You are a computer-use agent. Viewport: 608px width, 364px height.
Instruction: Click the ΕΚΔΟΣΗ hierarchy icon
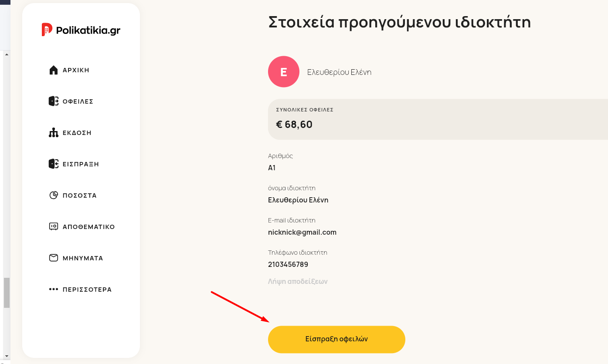(54, 133)
